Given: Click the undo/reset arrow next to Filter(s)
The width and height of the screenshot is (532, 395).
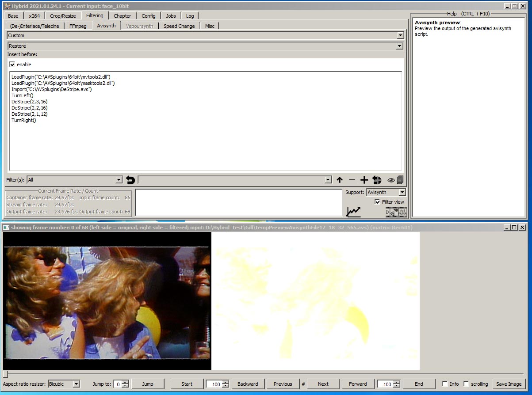Looking at the screenshot, I should pyautogui.click(x=130, y=180).
